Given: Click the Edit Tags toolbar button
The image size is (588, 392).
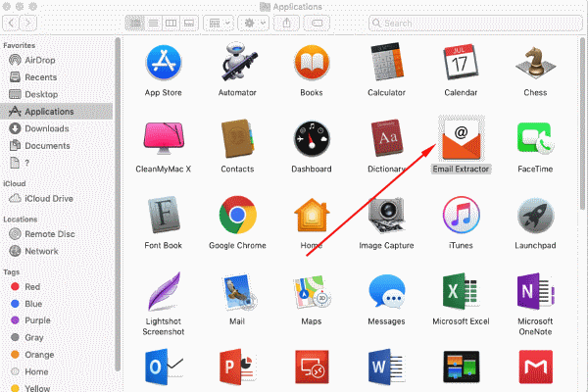Looking at the screenshot, I should pyautogui.click(x=317, y=24).
